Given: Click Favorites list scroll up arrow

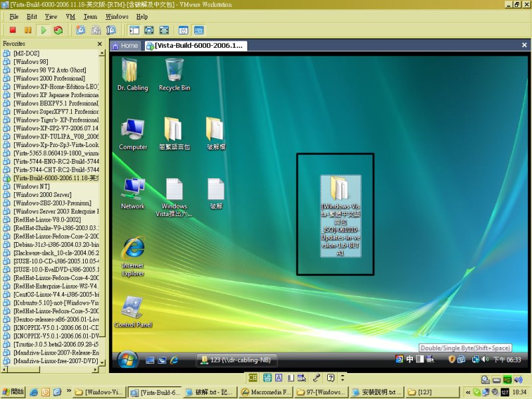Looking at the screenshot, I should point(102,53).
